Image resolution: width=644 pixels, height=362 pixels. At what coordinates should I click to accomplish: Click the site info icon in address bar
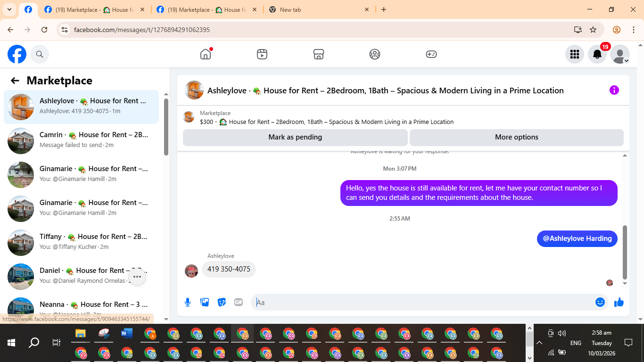tap(65, 30)
